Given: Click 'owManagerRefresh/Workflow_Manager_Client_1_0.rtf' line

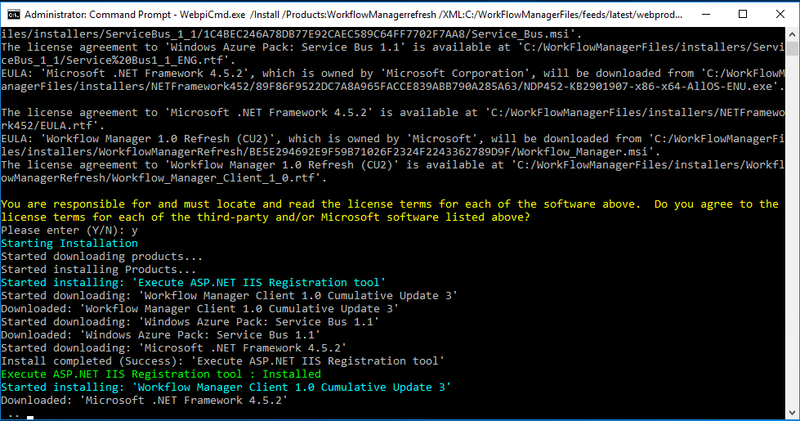Looking at the screenshot, I should click(x=164, y=178).
